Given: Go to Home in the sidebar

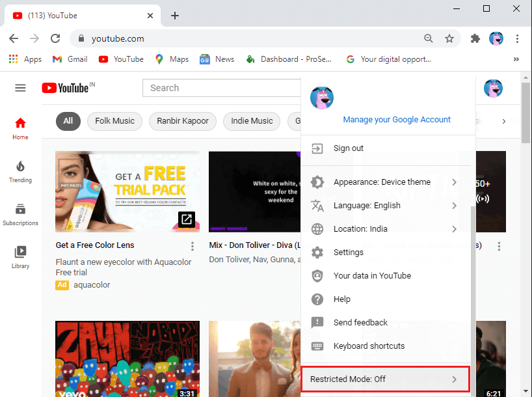Looking at the screenshot, I should (20, 129).
